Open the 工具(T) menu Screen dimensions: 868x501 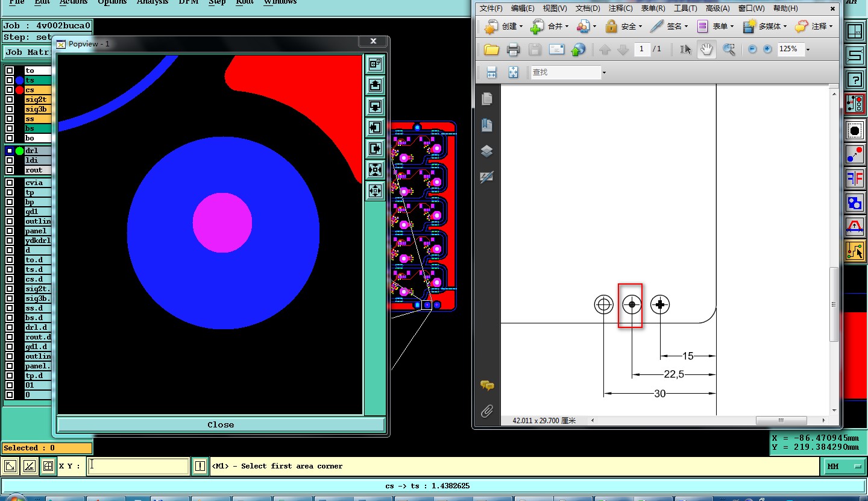[685, 8]
